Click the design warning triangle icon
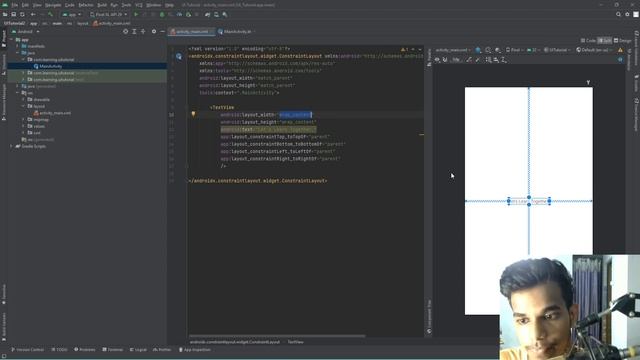The height and width of the screenshot is (360, 640). [620, 50]
